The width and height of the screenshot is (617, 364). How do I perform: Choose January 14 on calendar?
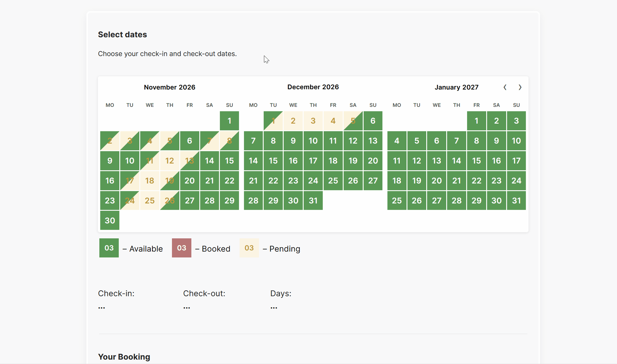(x=457, y=161)
